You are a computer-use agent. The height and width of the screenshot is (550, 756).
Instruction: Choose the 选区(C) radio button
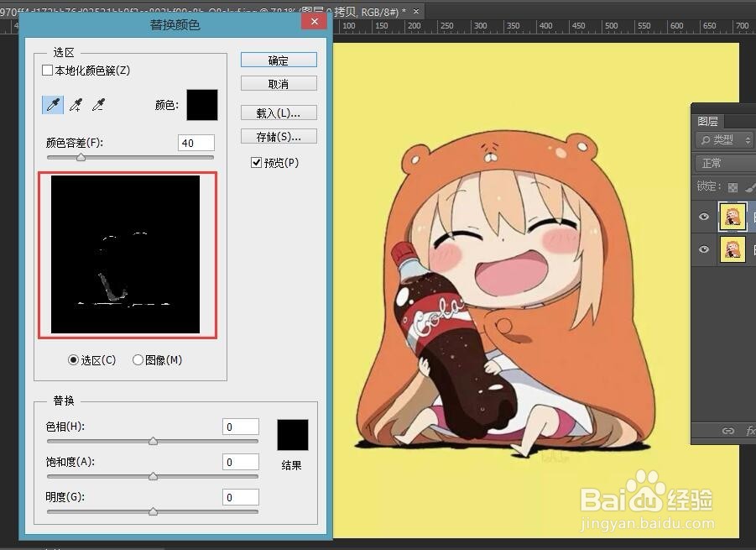pyautogui.click(x=73, y=360)
